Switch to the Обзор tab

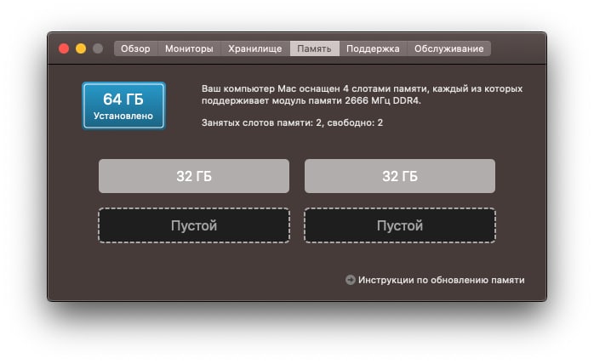[x=135, y=48]
